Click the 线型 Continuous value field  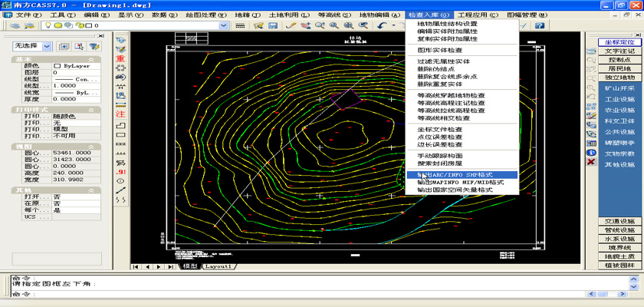coord(76,79)
